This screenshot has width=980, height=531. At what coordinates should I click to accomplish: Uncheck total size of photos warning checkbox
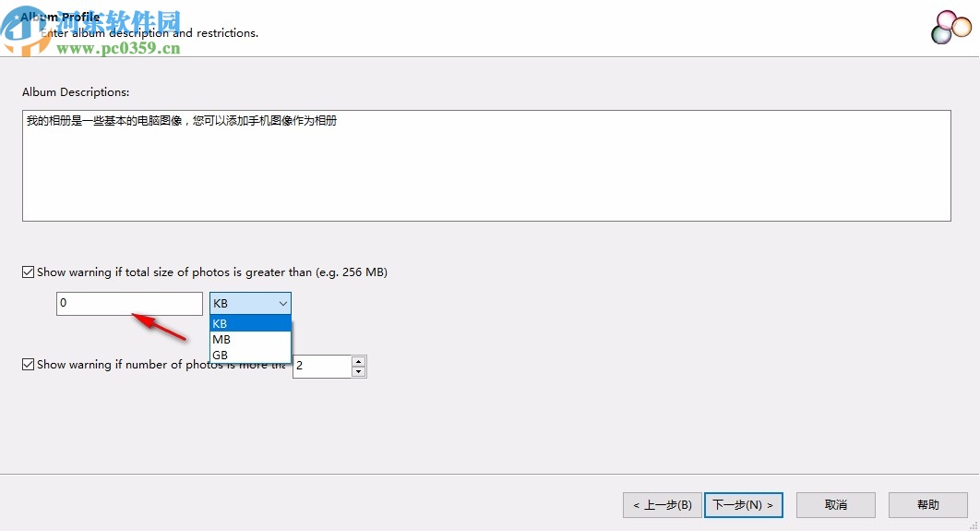(x=28, y=272)
